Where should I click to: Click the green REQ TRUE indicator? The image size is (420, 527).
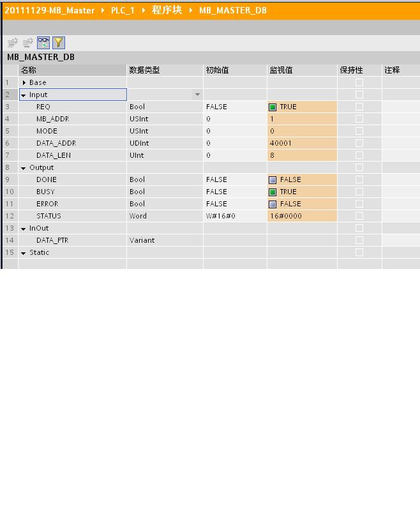coord(273,107)
